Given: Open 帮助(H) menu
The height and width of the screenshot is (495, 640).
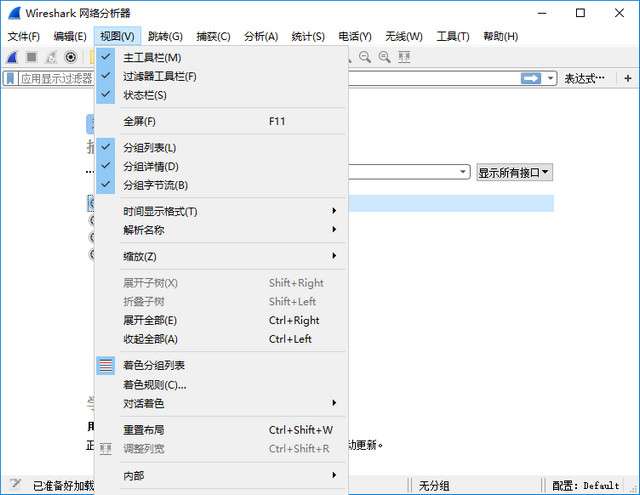Looking at the screenshot, I should coord(501,36).
